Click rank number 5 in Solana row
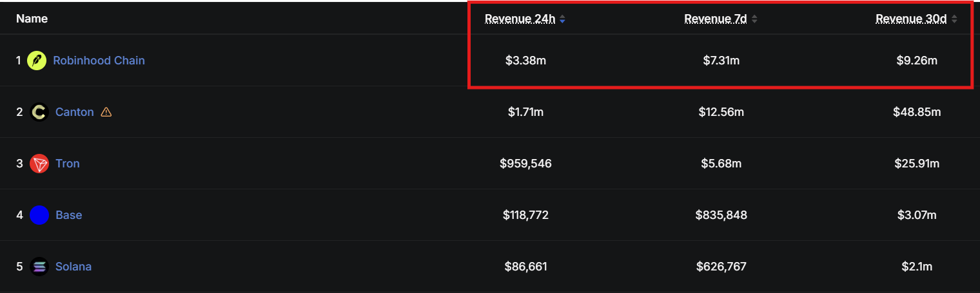This screenshot has width=980, height=293. pyautogui.click(x=19, y=267)
